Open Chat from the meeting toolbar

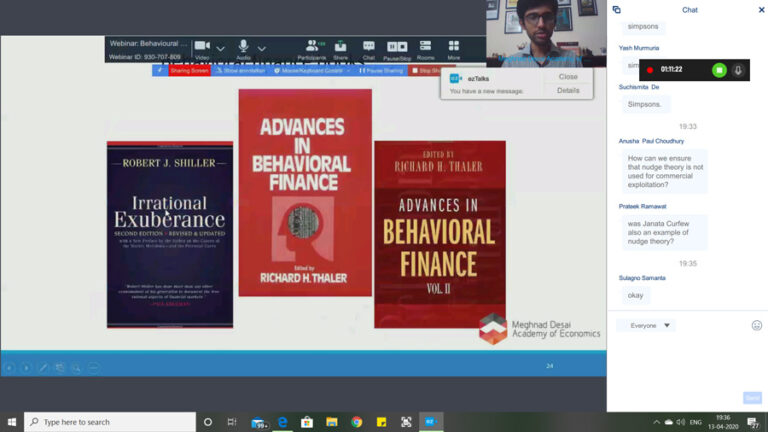point(369,47)
